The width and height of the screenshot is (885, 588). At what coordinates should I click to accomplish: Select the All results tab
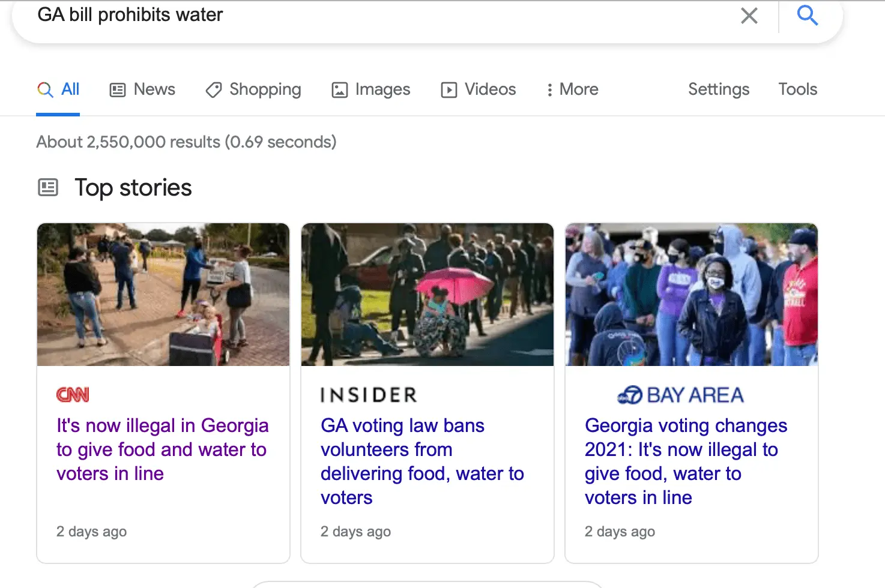pos(59,89)
